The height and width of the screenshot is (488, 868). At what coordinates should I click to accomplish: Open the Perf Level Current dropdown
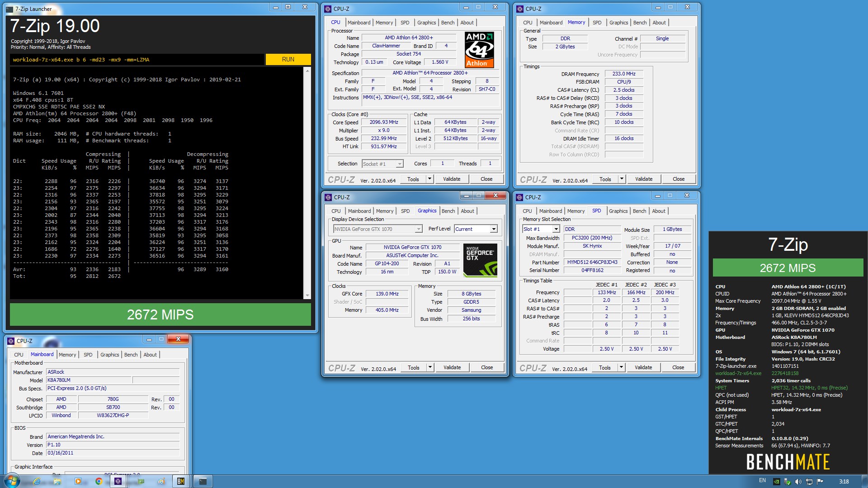coord(494,229)
